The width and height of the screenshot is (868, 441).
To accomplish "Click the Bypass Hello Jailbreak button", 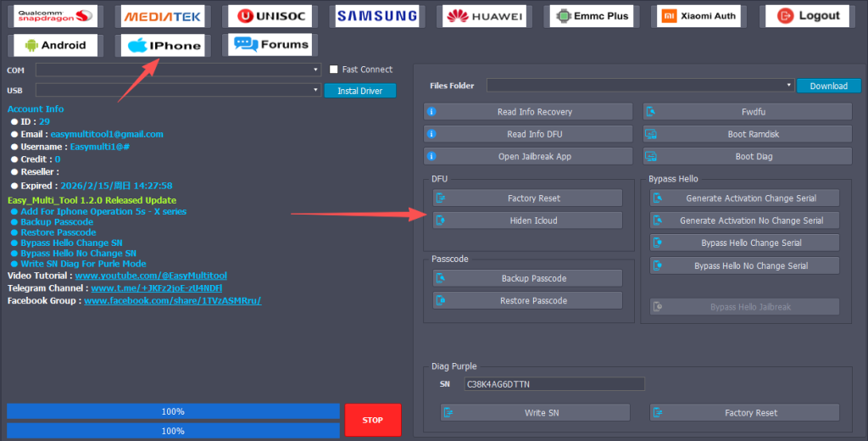I will 744,307.
